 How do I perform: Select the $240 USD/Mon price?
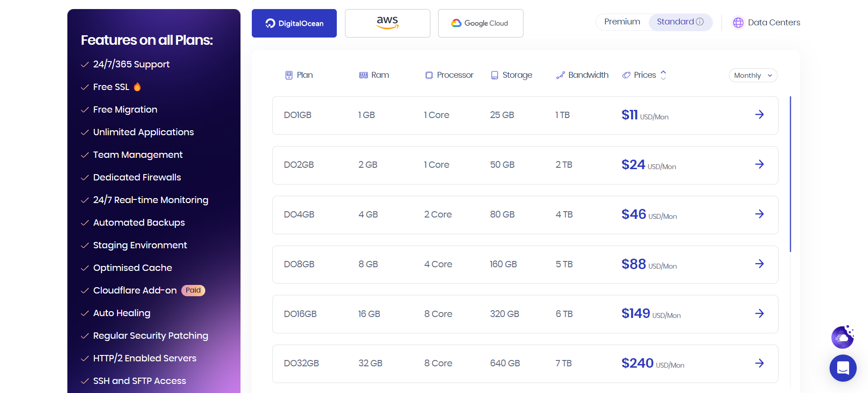653,364
